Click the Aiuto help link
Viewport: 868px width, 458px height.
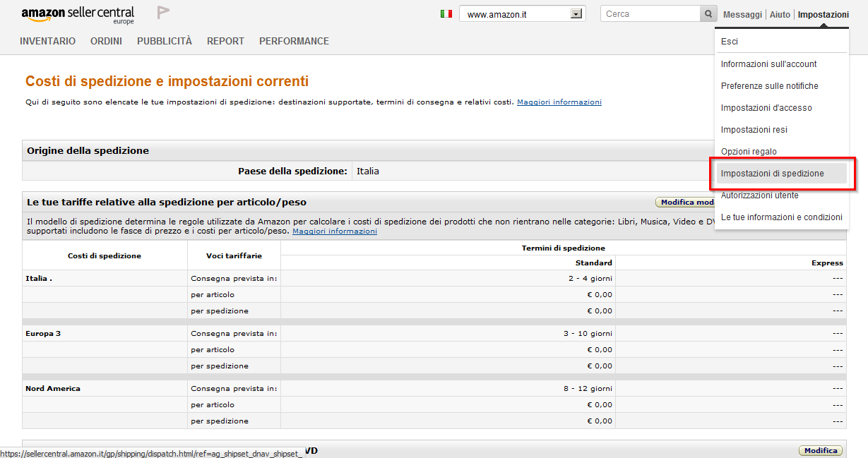(780, 14)
